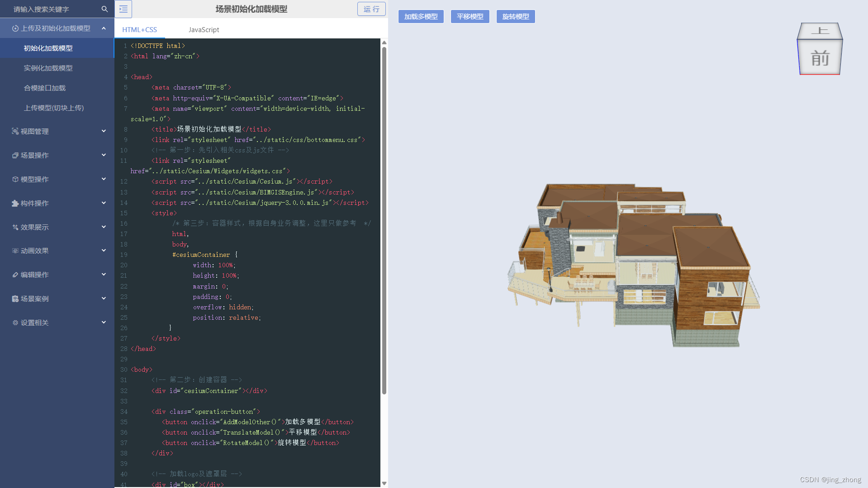Click the 设置相关 gear icon
Viewport: 868px width, 488px height.
click(x=15, y=322)
